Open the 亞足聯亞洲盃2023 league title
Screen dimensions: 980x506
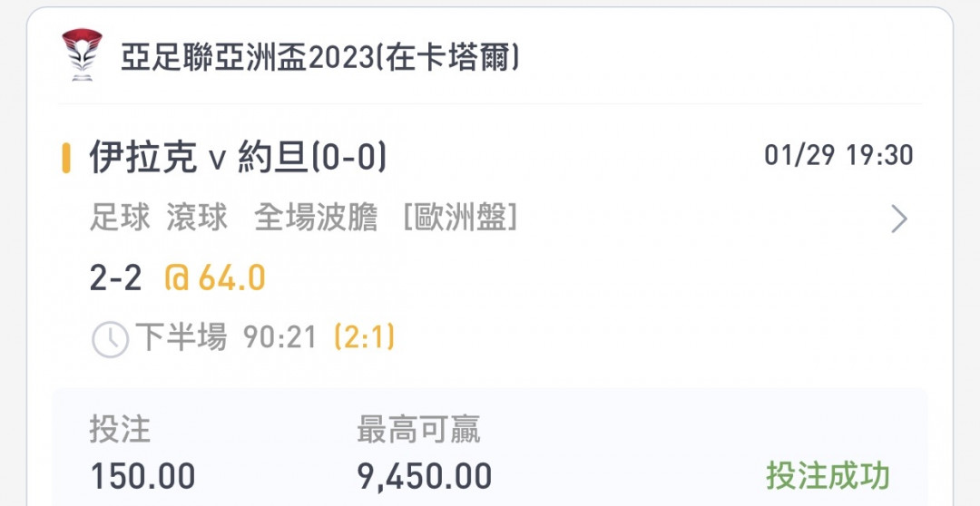point(319,59)
